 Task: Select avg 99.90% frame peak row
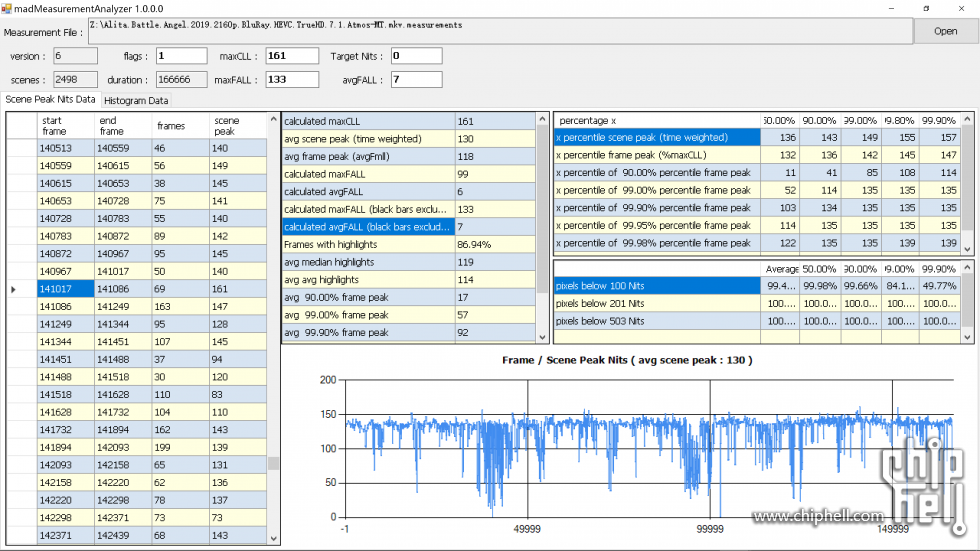point(409,332)
